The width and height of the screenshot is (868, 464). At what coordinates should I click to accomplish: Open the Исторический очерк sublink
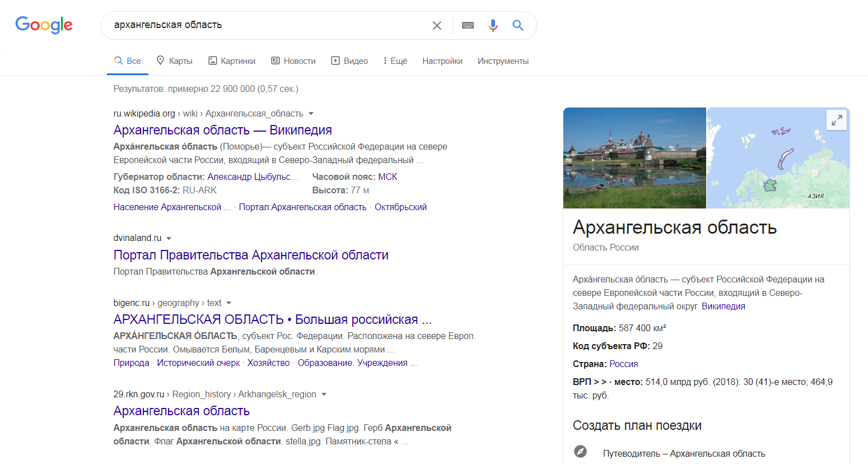coord(198,363)
